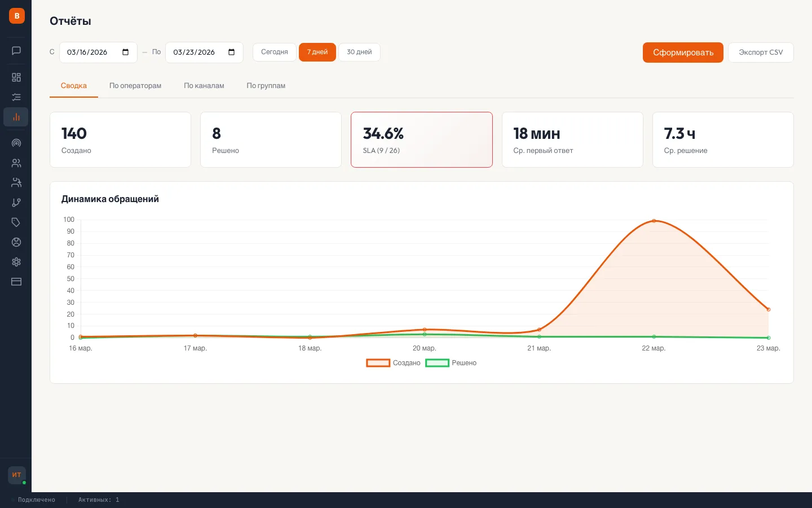Open calendar picker for start date field
This screenshot has width=812, height=508.
[126, 52]
